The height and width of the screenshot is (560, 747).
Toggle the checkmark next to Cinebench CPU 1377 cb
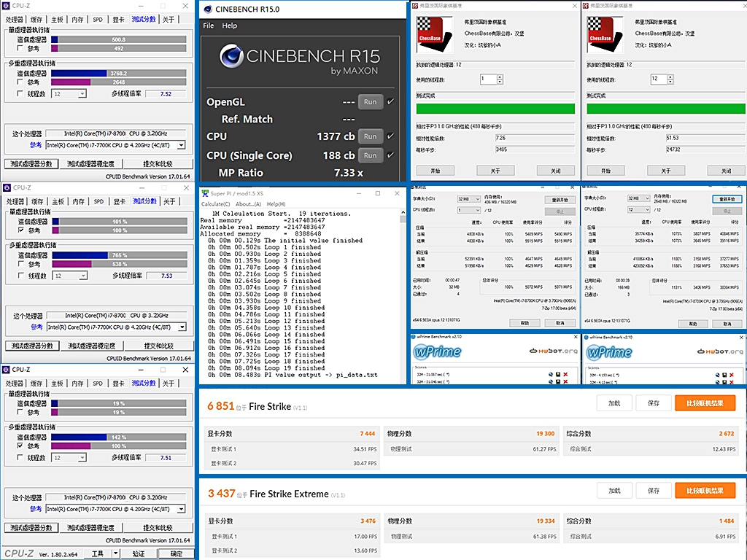click(x=391, y=136)
